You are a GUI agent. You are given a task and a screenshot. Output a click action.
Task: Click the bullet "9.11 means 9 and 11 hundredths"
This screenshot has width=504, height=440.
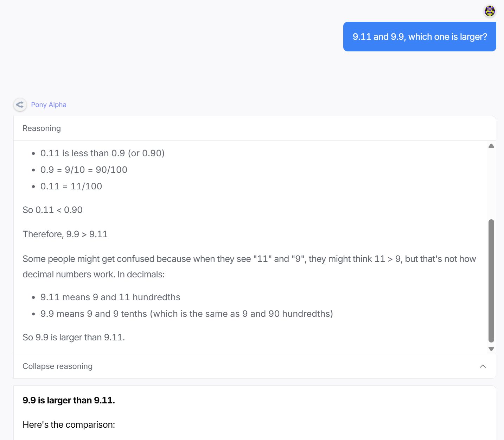click(x=110, y=297)
